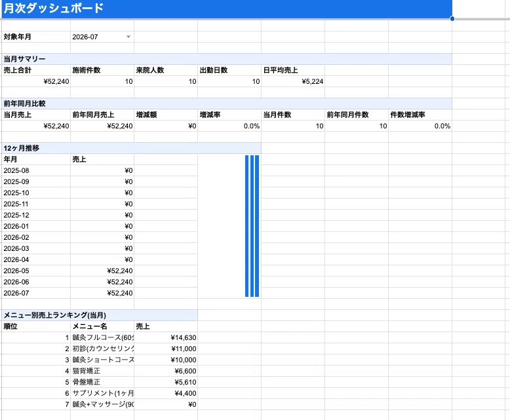Select the 12ヶ月推移 section header

[x=131, y=148]
